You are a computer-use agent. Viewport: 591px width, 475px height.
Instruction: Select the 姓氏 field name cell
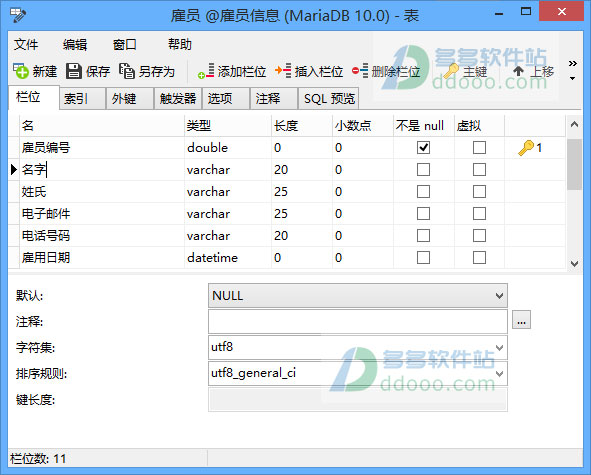click(x=102, y=192)
